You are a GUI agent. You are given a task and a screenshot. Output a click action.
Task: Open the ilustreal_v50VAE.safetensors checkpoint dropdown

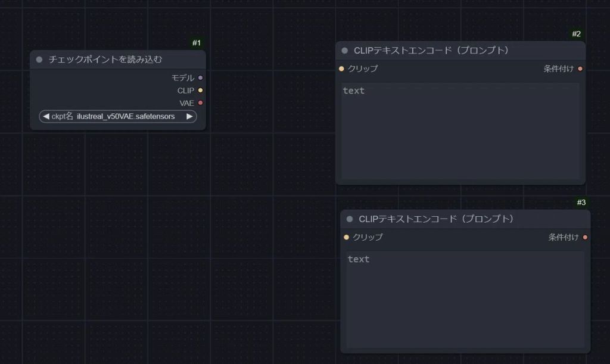[x=125, y=116]
